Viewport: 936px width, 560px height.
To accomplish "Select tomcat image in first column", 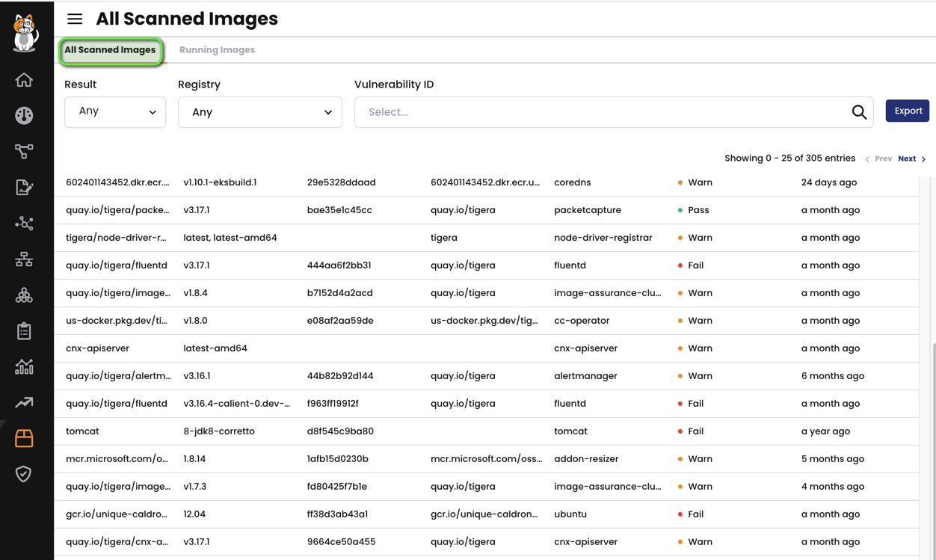I will point(82,431).
